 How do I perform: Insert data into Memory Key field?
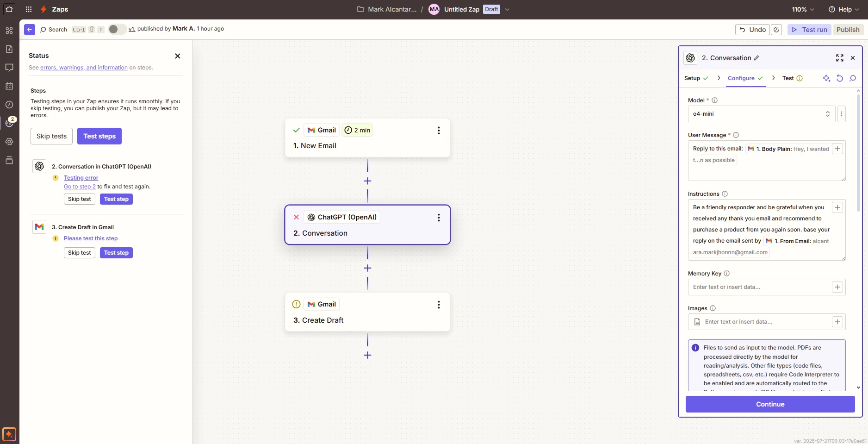837,287
